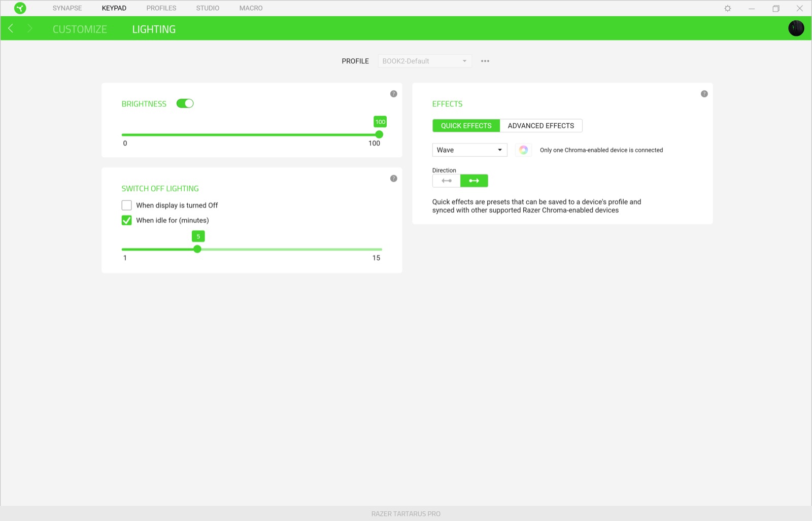This screenshot has width=812, height=521.
Task: Switch to Advanced Effects
Action: (x=541, y=126)
